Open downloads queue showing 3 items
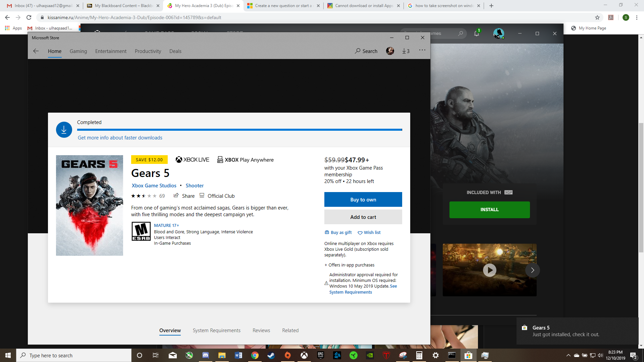This screenshot has height=362, width=644. pyautogui.click(x=406, y=51)
